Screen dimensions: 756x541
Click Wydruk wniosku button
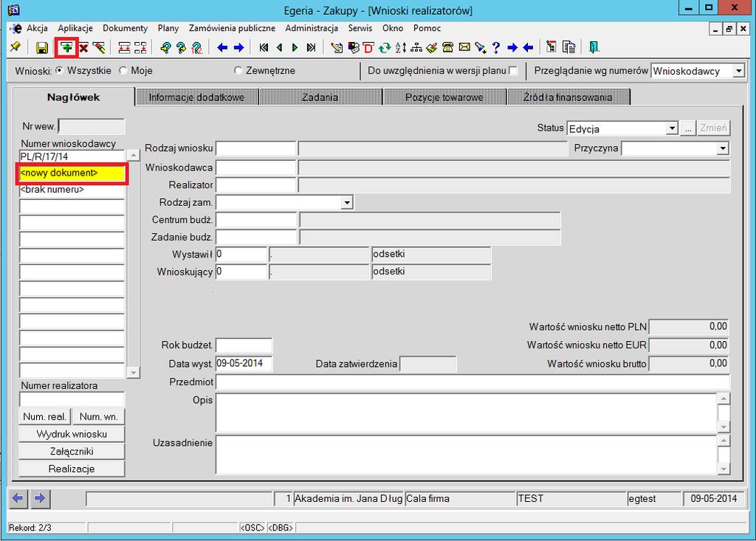(72, 434)
